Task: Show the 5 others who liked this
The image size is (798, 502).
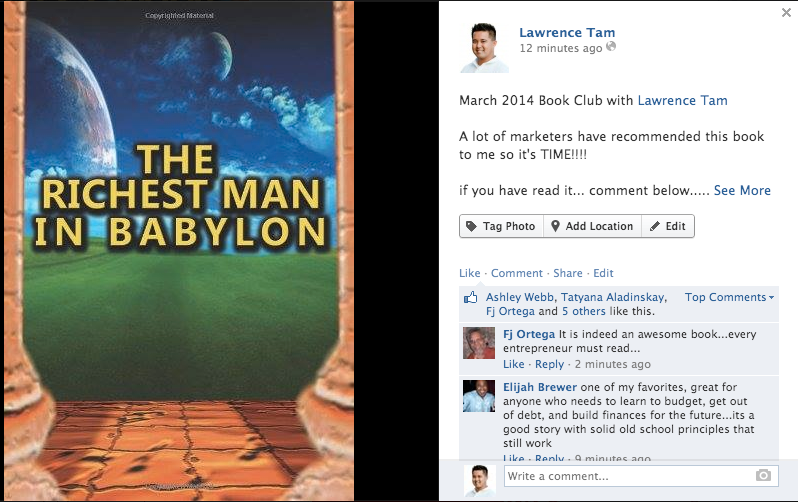Action: tap(584, 311)
